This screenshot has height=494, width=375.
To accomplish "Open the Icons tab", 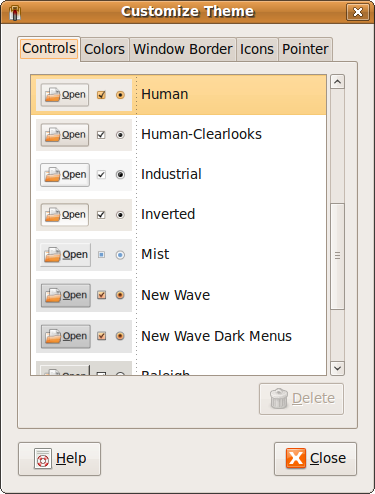I will tap(257, 49).
